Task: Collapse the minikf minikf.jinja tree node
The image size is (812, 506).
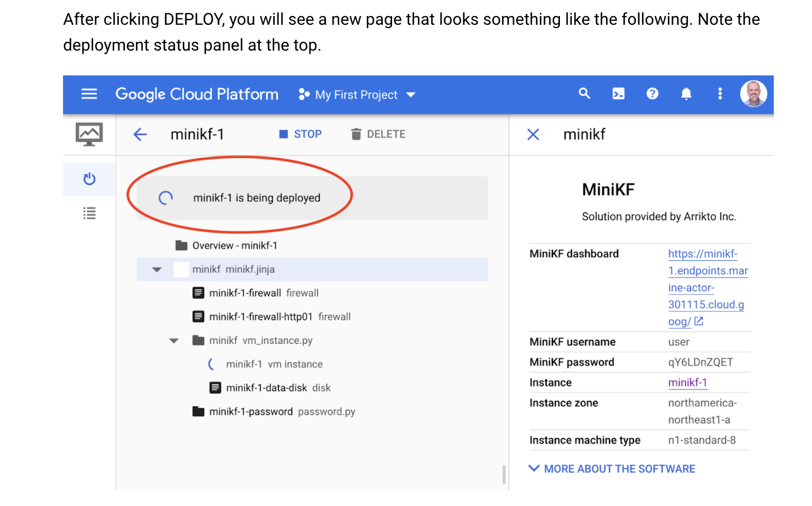Action: pos(157,270)
